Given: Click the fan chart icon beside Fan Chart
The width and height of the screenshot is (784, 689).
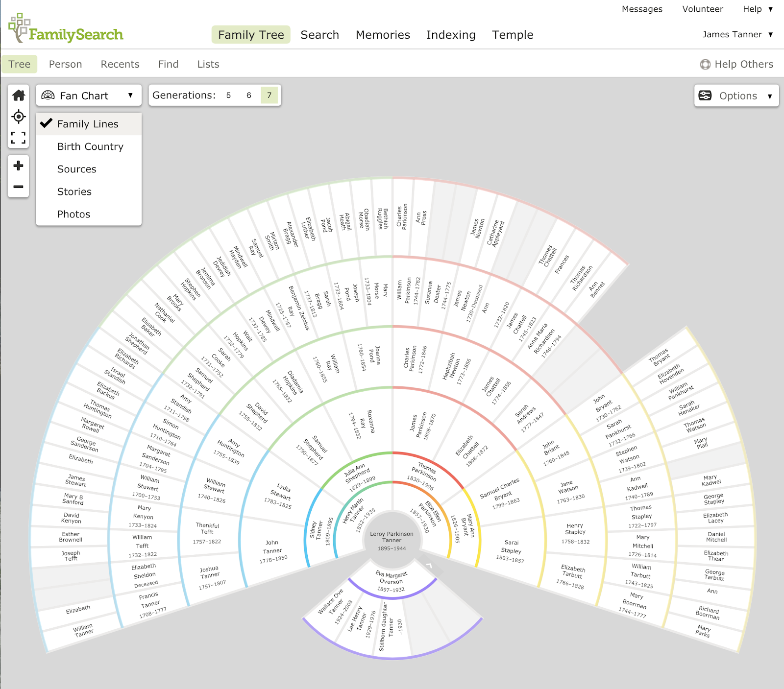Looking at the screenshot, I should (x=49, y=95).
